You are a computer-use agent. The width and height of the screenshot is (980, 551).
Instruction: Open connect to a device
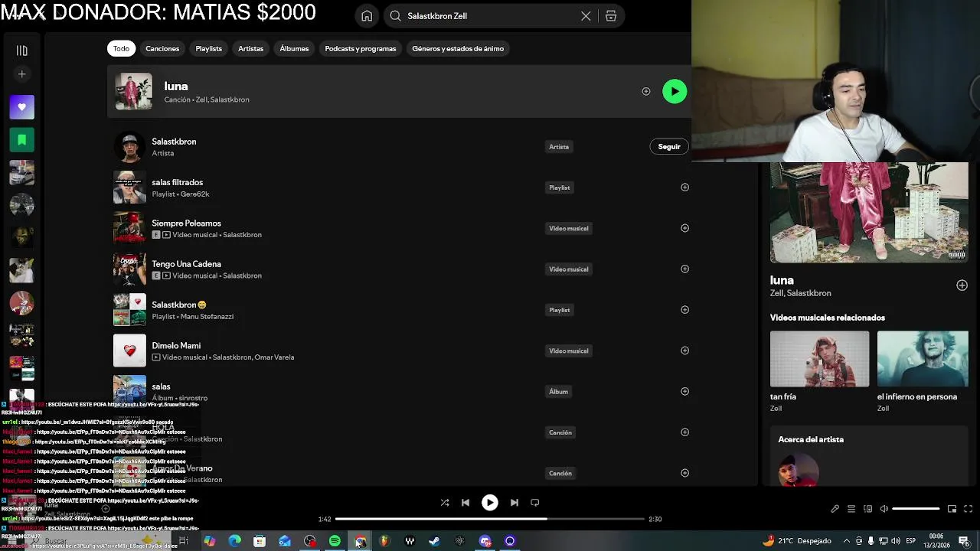coord(867,509)
